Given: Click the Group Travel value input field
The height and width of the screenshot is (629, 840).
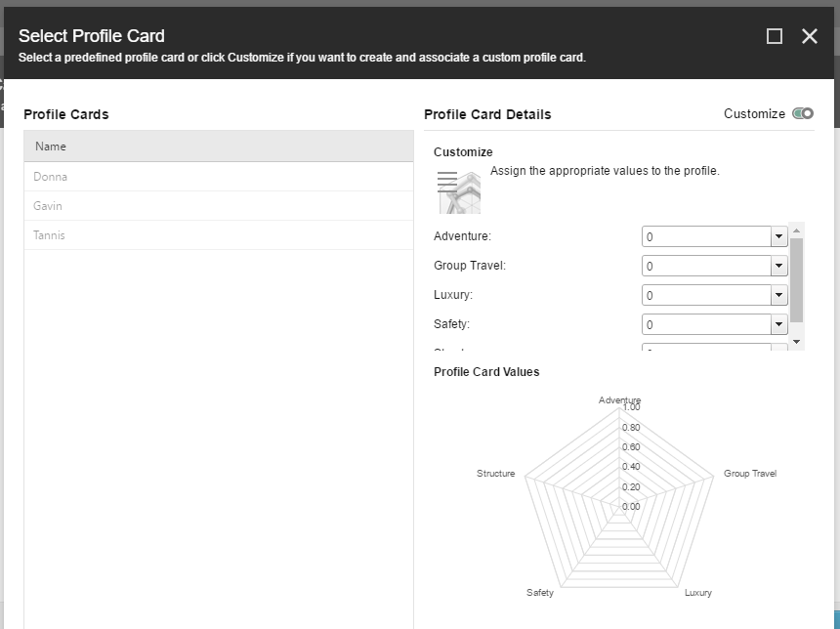Looking at the screenshot, I should pyautogui.click(x=706, y=266).
